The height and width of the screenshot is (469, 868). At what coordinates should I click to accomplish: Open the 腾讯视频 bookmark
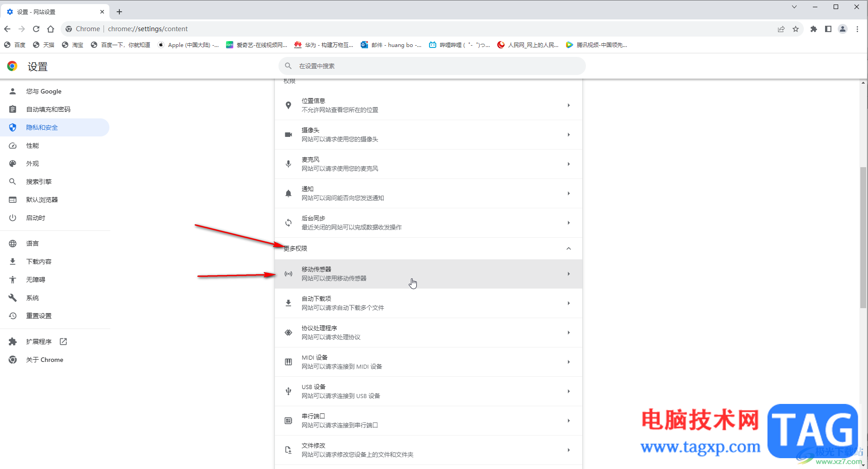tap(597, 45)
